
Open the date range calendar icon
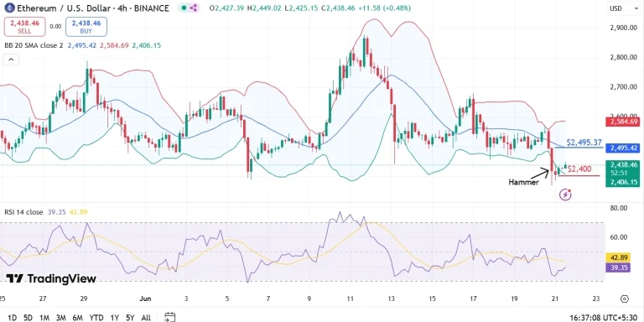point(170,317)
